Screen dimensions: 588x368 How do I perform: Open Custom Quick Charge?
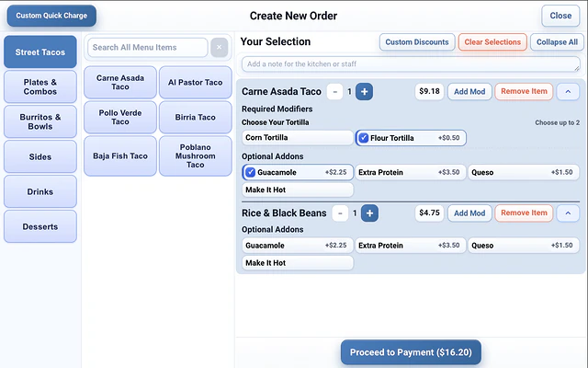tap(51, 16)
